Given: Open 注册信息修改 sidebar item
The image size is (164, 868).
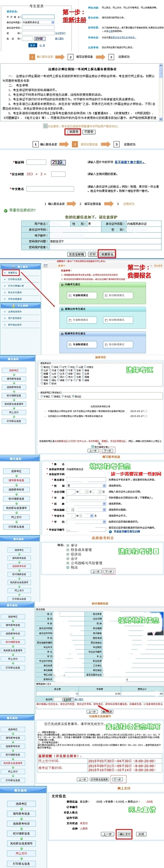Looking at the screenshot, I should [15, 312].
